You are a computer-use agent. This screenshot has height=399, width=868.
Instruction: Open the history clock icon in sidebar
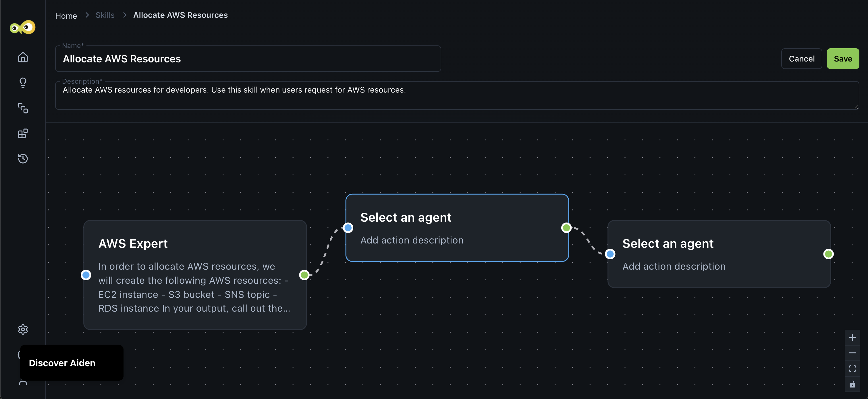(x=23, y=158)
